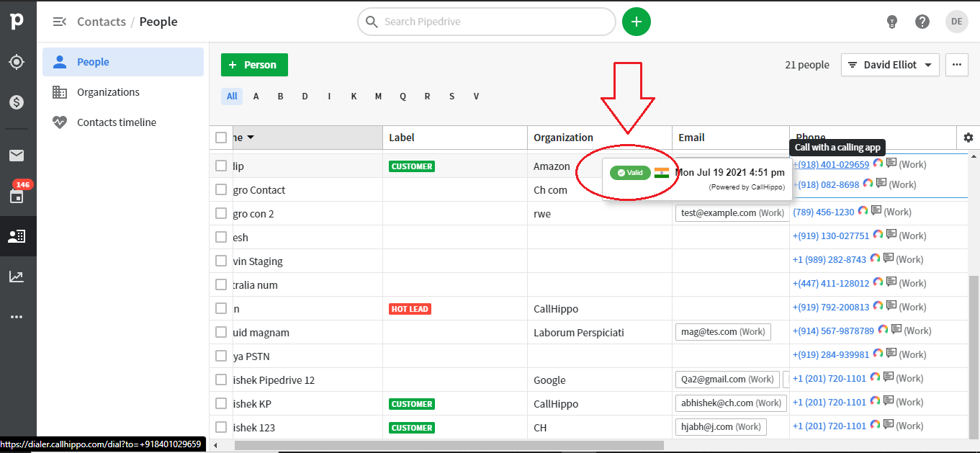The image size is (980, 453).
Task: Click CallHippo icon beside (789) 456-1230
Action: pyautogui.click(x=863, y=211)
